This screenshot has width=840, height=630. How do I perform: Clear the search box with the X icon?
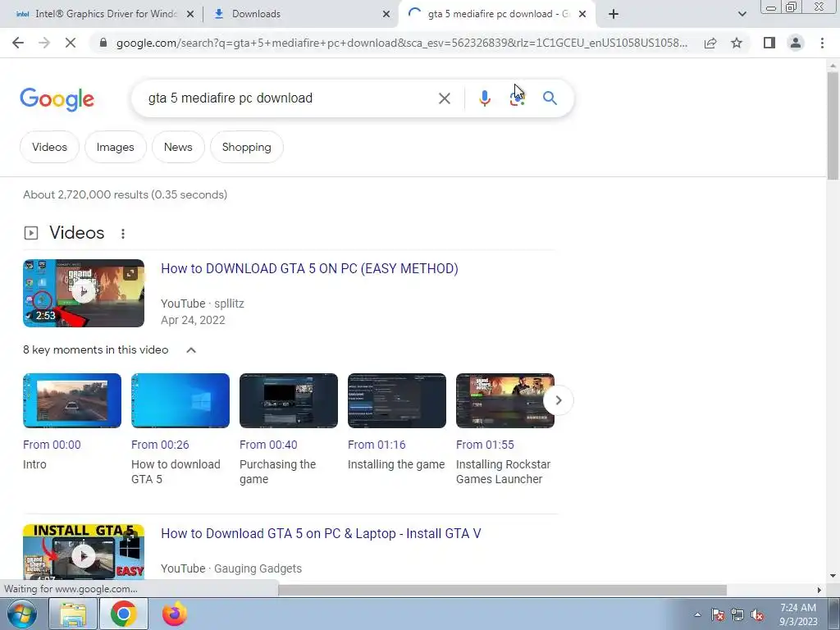444,98
